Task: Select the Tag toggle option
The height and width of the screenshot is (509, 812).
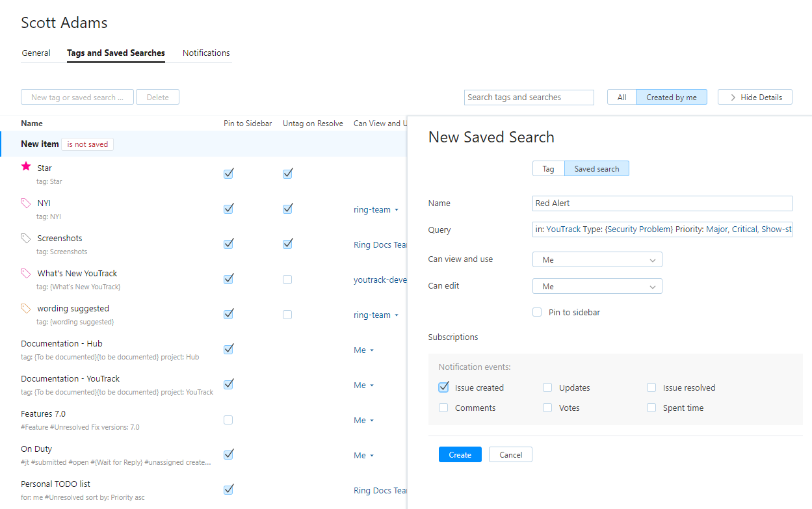Action: (548, 169)
